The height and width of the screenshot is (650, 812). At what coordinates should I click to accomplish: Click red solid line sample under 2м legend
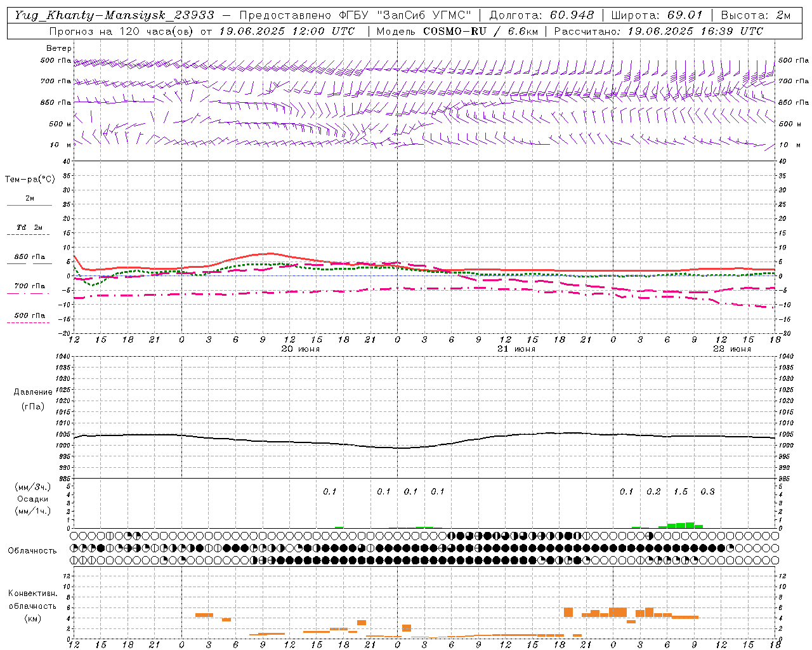pos(29,205)
